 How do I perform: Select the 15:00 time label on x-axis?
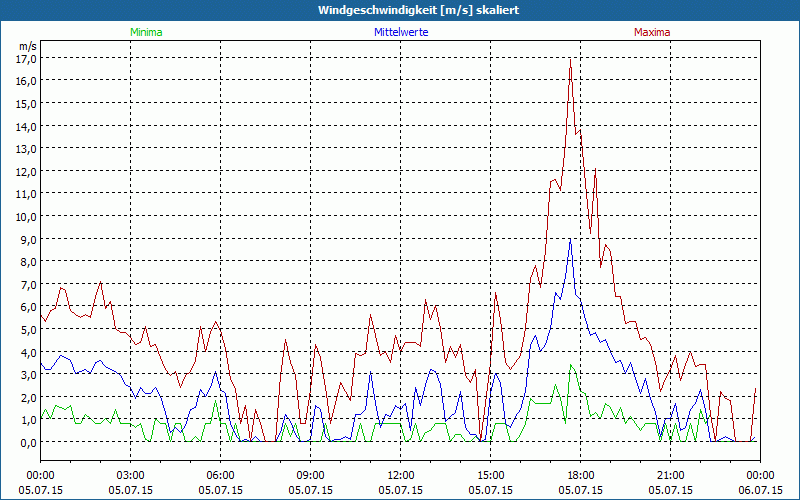tap(490, 475)
